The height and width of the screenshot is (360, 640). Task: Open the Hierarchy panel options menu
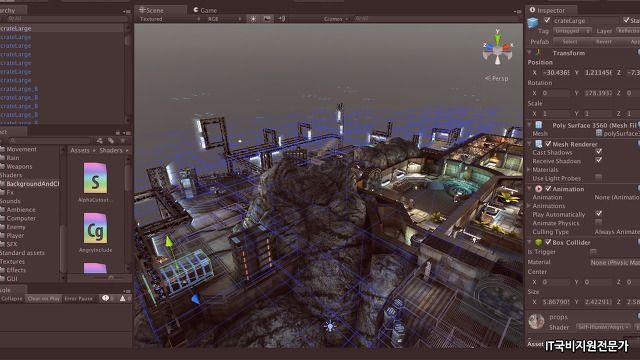127,11
